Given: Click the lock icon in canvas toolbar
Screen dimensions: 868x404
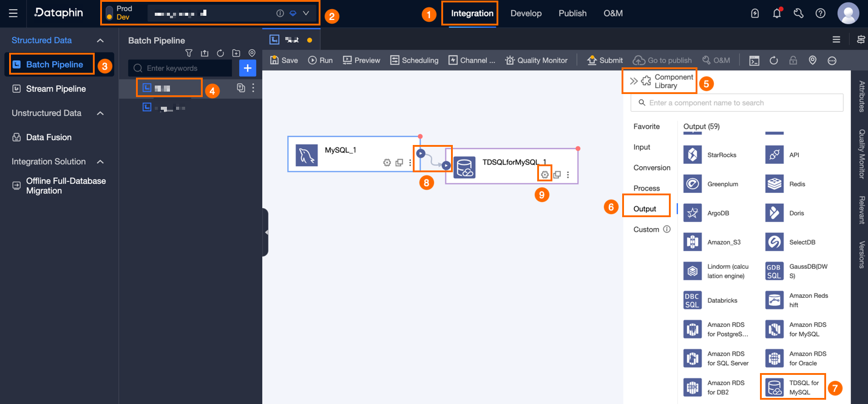Looking at the screenshot, I should [x=793, y=60].
